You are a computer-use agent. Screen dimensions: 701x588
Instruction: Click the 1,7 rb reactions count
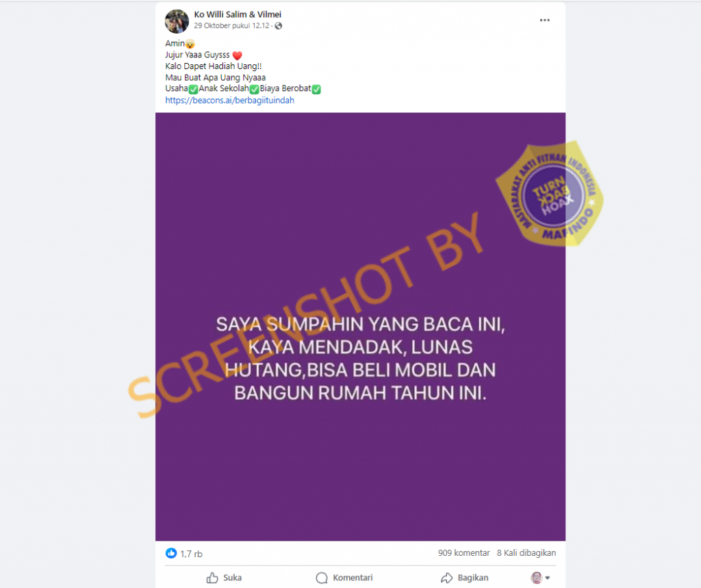coord(192,554)
